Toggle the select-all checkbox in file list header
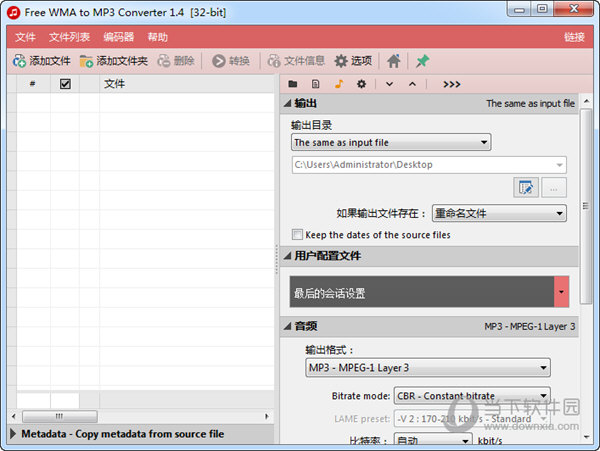The width and height of the screenshot is (600, 451). tap(65, 84)
